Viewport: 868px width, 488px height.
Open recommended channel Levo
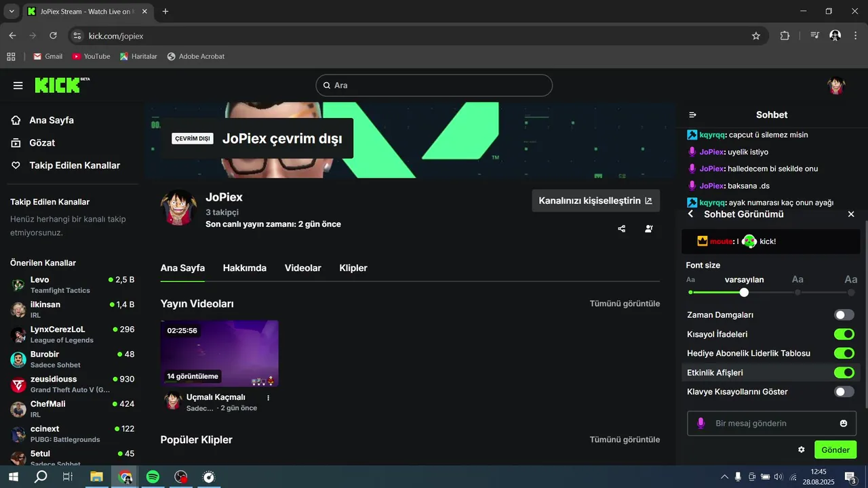[73, 285]
